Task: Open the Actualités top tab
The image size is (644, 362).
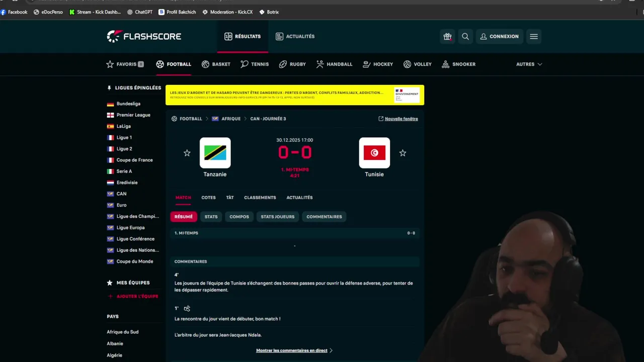Action: [x=295, y=36]
